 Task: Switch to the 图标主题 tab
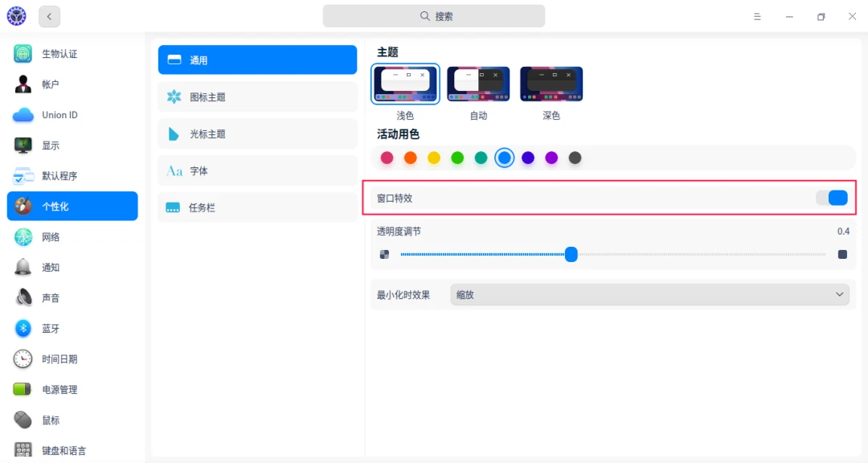coord(257,96)
